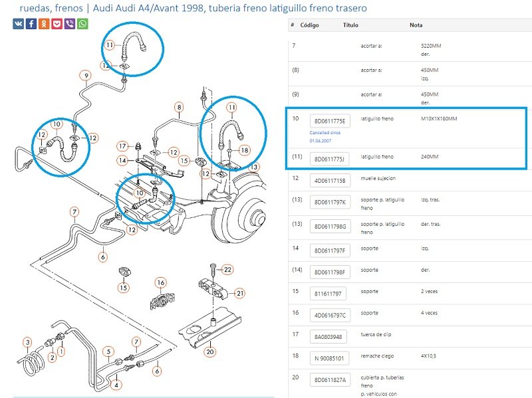Click callout 1 in the diagram
Image resolution: width=532 pixels, height=398 pixels.
[x=61, y=351]
